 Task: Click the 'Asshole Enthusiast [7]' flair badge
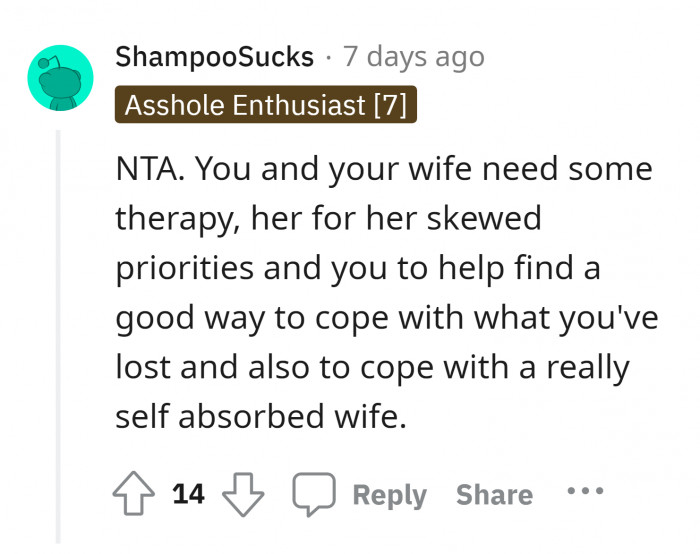[266, 106]
